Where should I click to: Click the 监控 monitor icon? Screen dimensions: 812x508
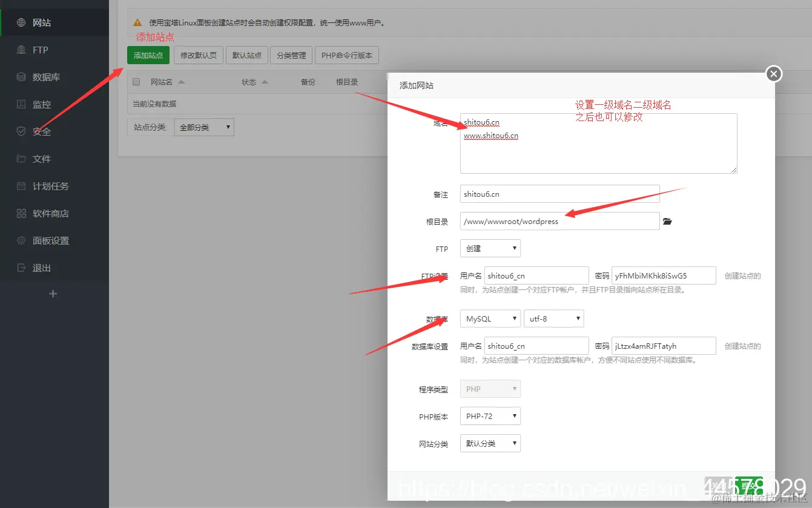[x=21, y=105]
